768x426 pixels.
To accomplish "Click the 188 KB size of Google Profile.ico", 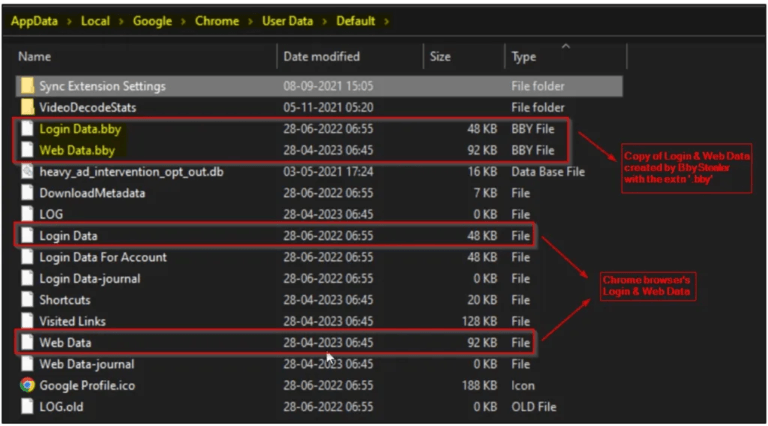I will point(479,385).
